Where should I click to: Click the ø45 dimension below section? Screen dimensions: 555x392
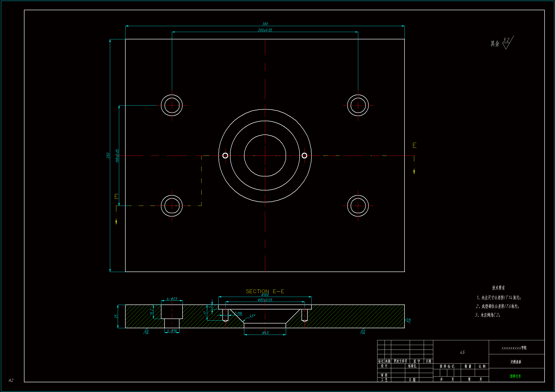[265, 333]
